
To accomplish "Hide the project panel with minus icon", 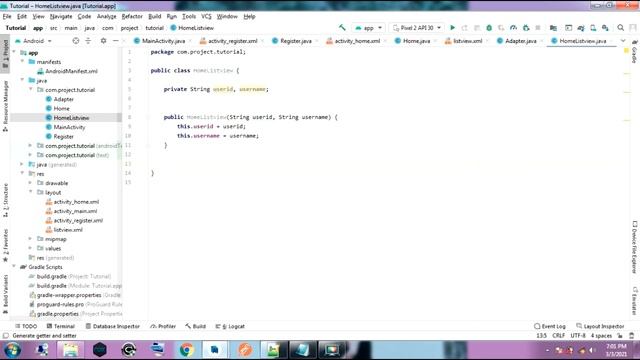I will coord(116,41).
